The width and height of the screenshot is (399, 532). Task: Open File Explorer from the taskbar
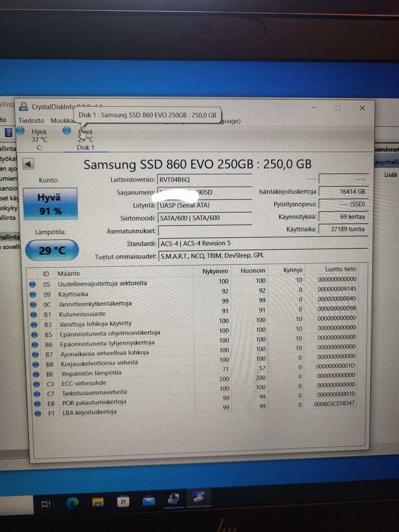(98, 502)
